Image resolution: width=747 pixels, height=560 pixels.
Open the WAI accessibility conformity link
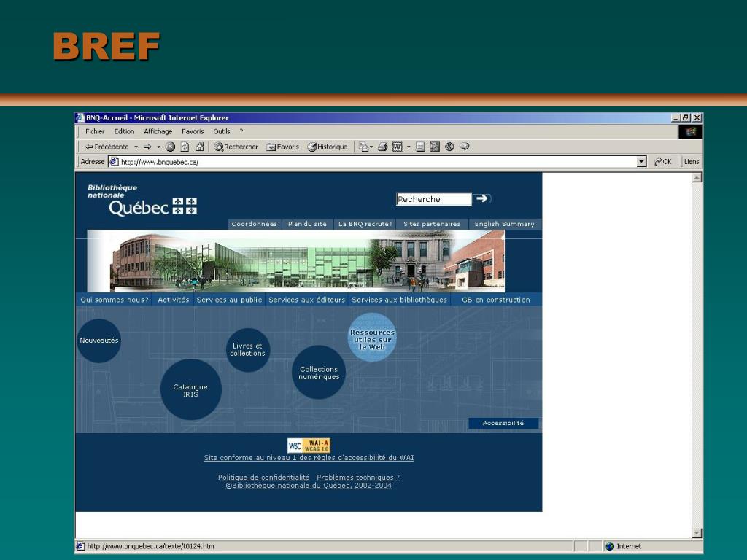pyautogui.click(x=309, y=458)
